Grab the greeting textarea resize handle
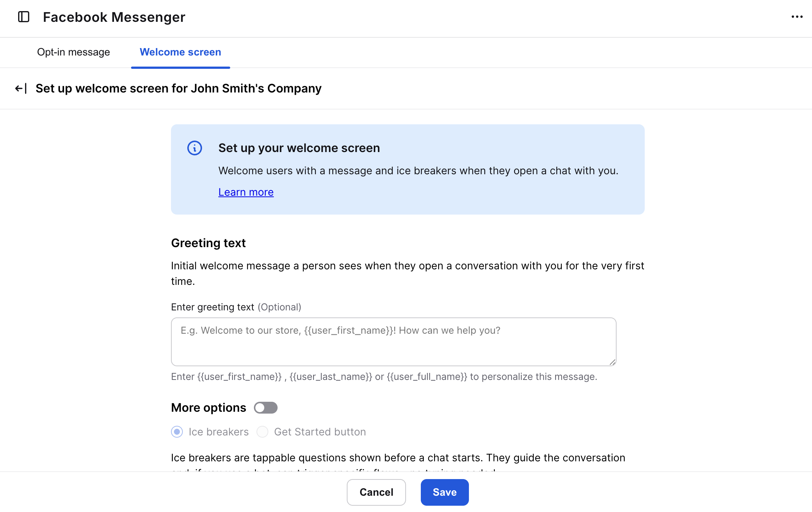This screenshot has height=512, width=812. [x=613, y=362]
